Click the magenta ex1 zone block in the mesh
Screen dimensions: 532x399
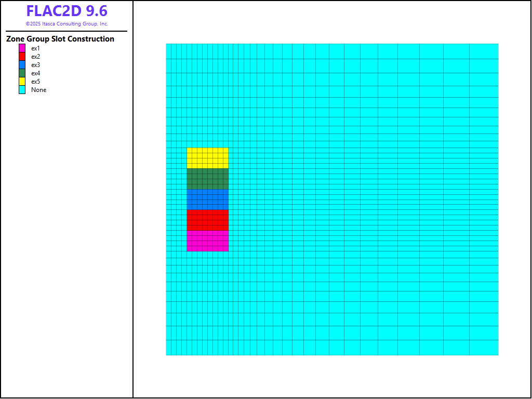click(x=207, y=241)
